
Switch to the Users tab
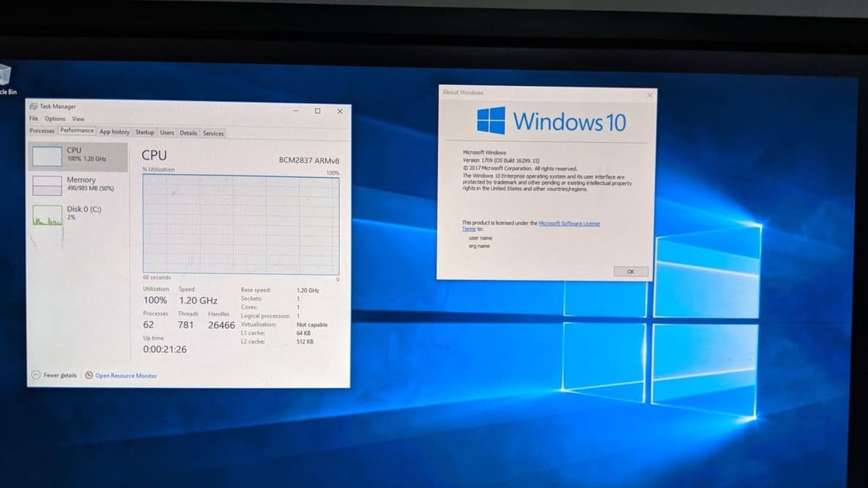point(167,133)
